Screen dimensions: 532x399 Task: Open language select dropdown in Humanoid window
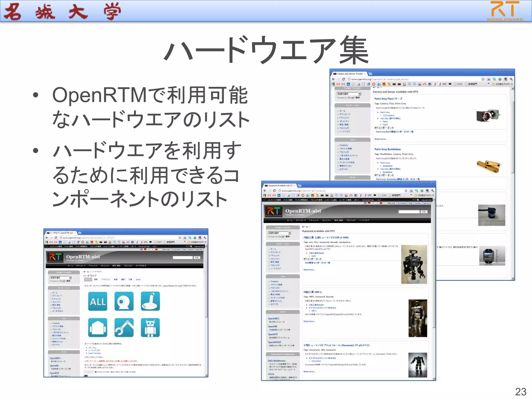(280, 233)
